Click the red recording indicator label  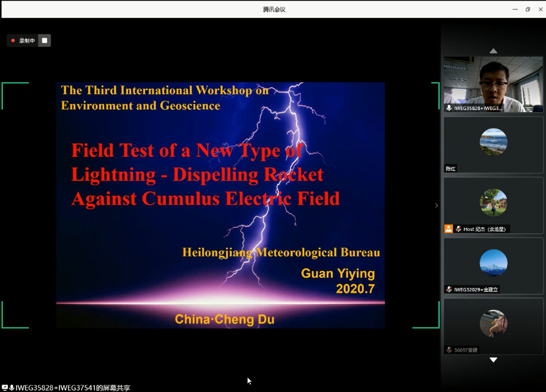click(23, 40)
